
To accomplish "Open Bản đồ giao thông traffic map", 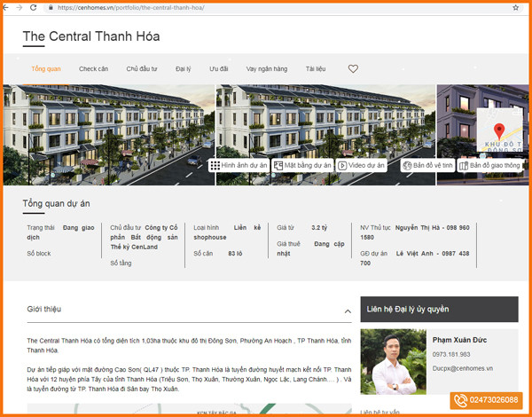I will 489,165.
